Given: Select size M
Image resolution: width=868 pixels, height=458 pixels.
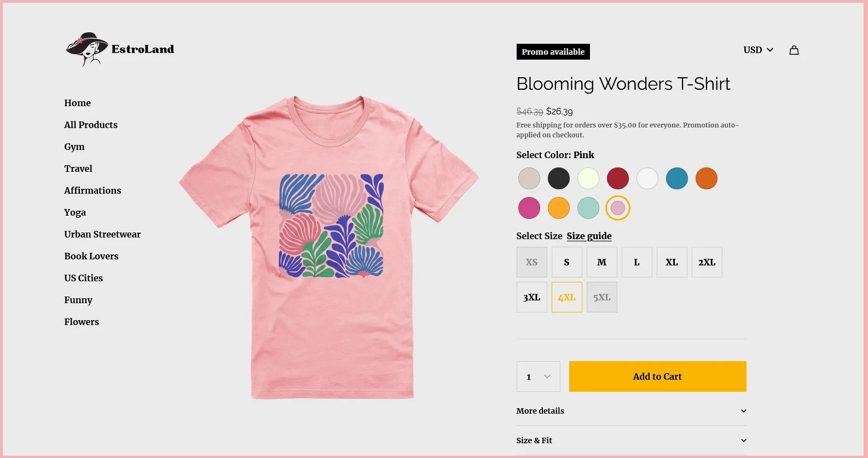Looking at the screenshot, I should click(x=601, y=262).
